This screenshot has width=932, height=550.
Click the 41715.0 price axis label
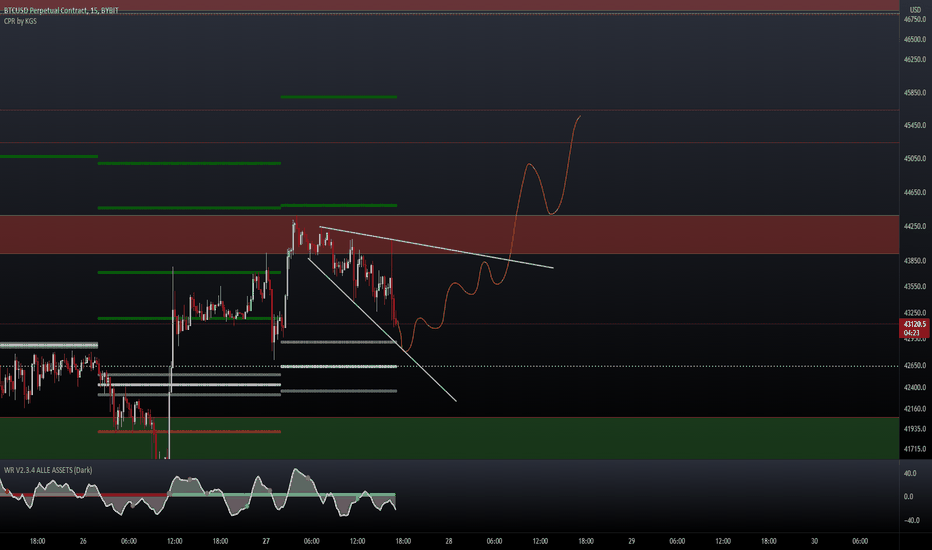pos(915,449)
